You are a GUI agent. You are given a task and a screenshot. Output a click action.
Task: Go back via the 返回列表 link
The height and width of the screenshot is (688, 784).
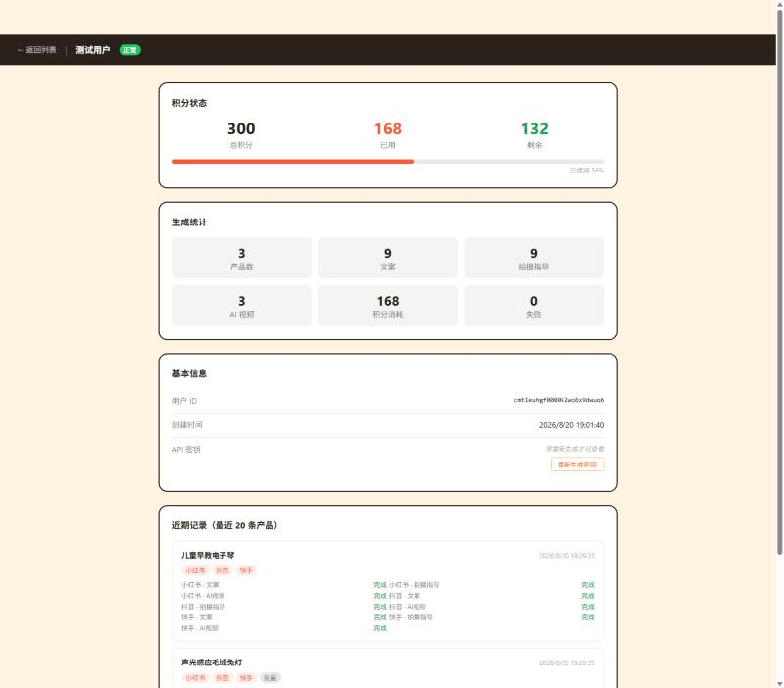click(36, 50)
